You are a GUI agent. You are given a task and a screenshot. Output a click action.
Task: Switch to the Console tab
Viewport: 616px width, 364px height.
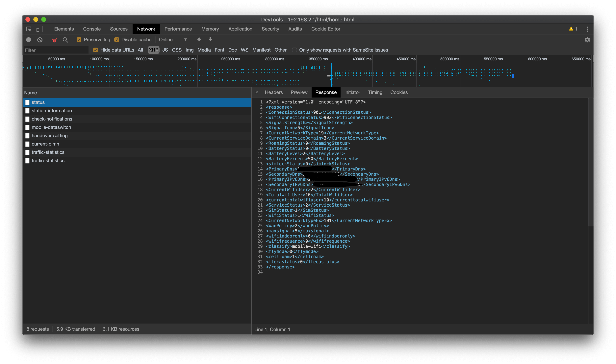coord(92,29)
